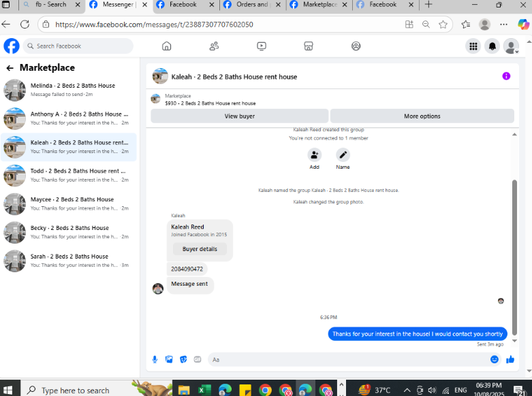Image resolution: width=532 pixels, height=396 pixels.
Task: Open browser zoom magnifier icon
Action: 426,24
